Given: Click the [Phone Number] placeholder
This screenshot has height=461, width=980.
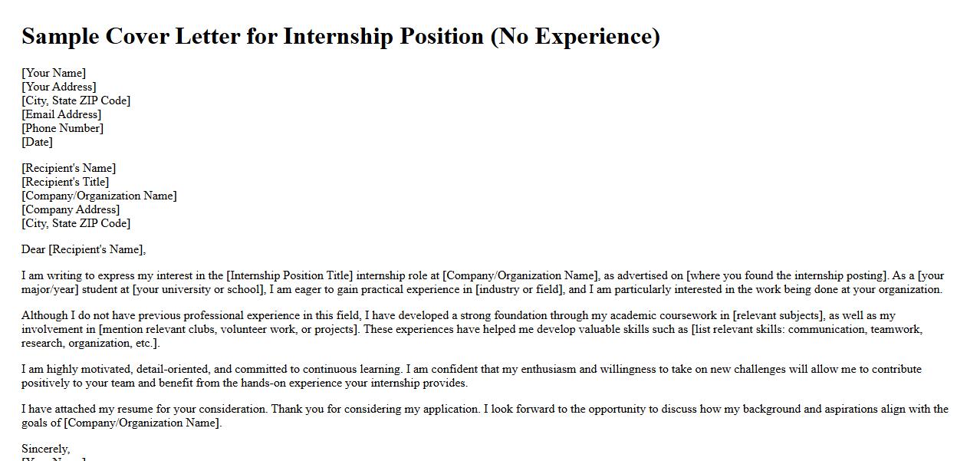Looking at the screenshot, I should [62, 128].
